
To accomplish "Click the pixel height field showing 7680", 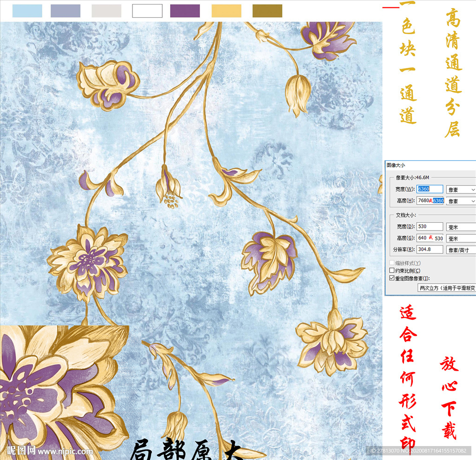I will click(430, 200).
